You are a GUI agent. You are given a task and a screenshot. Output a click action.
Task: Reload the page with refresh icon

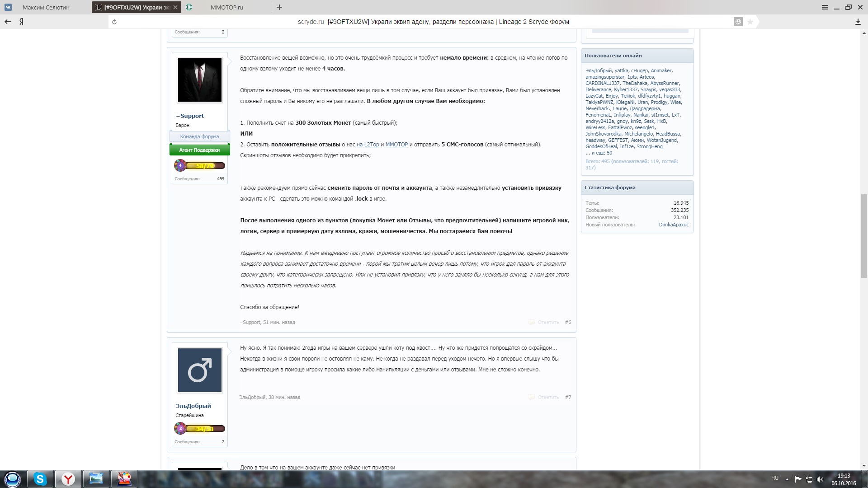114,22
